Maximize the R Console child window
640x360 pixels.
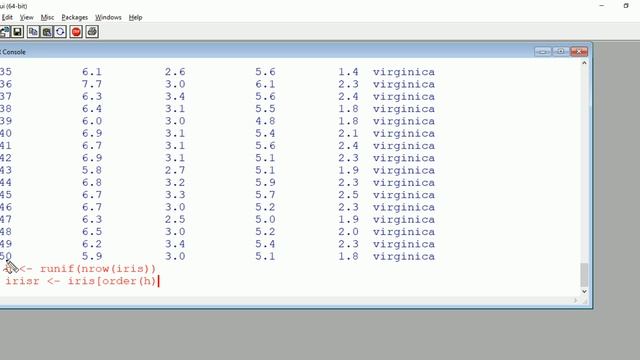pos(561,51)
